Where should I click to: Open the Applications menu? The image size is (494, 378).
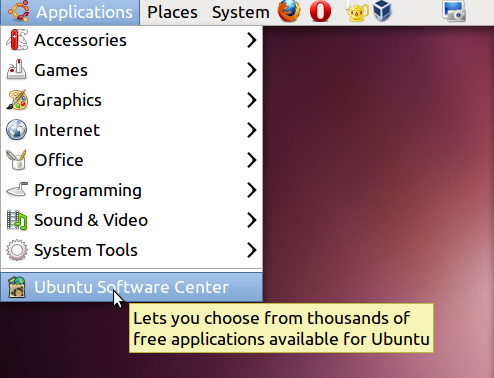point(70,12)
